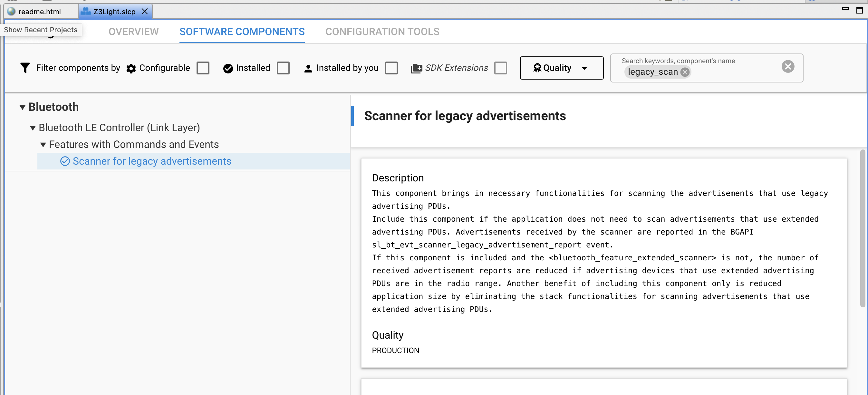Remove the legacy_scan search chip

(685, 72)
